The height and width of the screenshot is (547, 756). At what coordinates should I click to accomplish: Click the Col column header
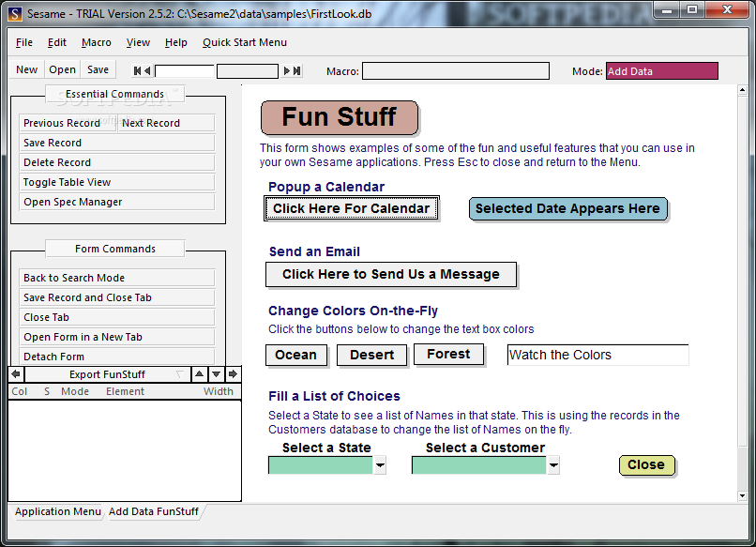tap(20, 391)
